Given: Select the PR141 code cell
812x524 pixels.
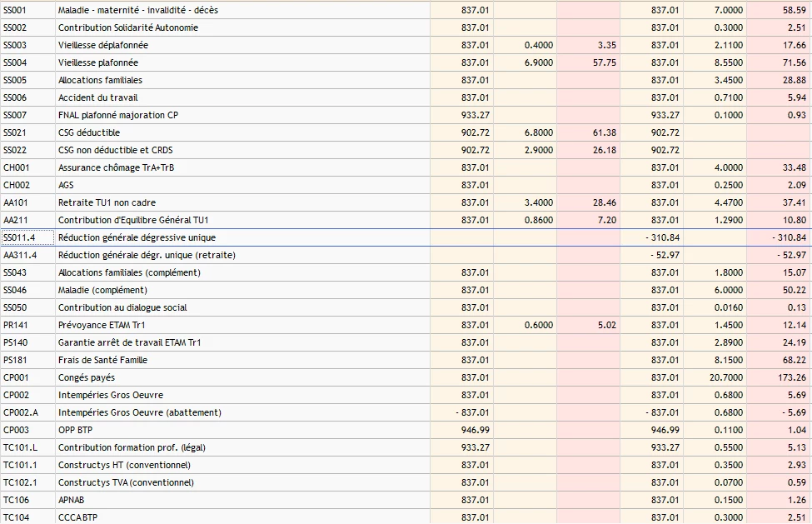Looking at the screenshot, I should point(27,325).
